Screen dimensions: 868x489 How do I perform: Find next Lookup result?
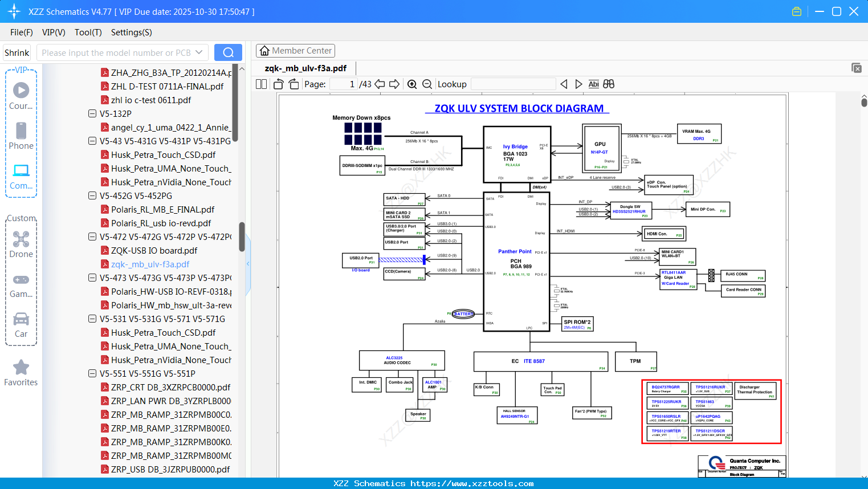click(578, 84)
